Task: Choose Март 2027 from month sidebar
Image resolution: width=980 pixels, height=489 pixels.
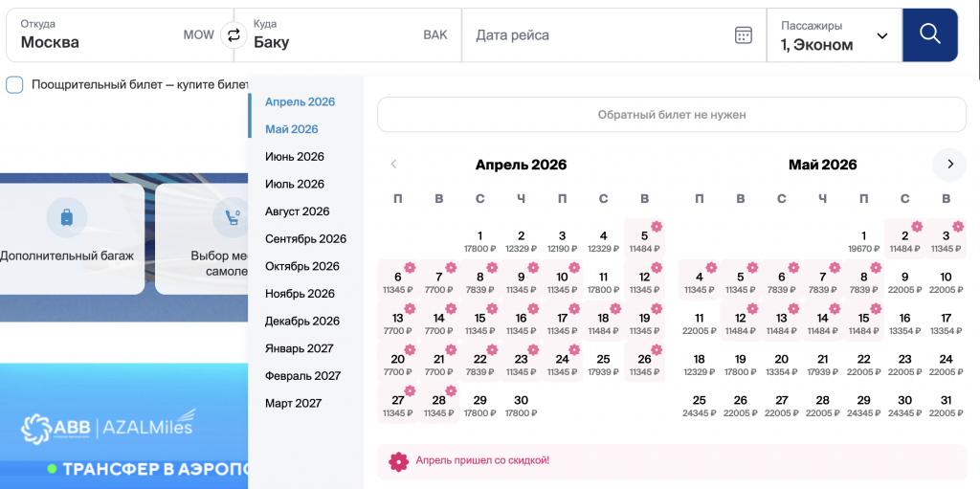Action: pyautogui.click(x=294, y=404)
